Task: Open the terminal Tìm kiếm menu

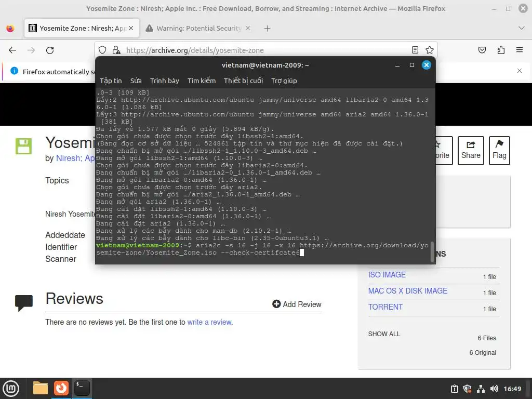Action: click(x=202, y=81)
